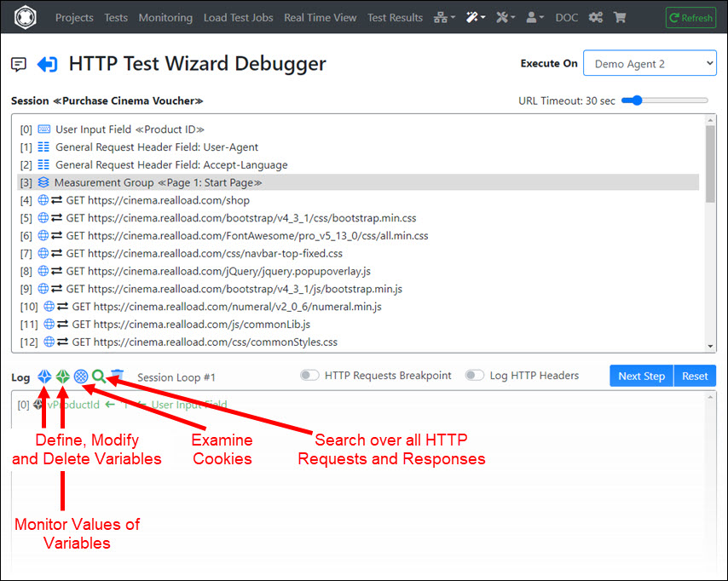Click session list scrollbar down arrow
Screen dimensions: 728x581
point(710,346)
